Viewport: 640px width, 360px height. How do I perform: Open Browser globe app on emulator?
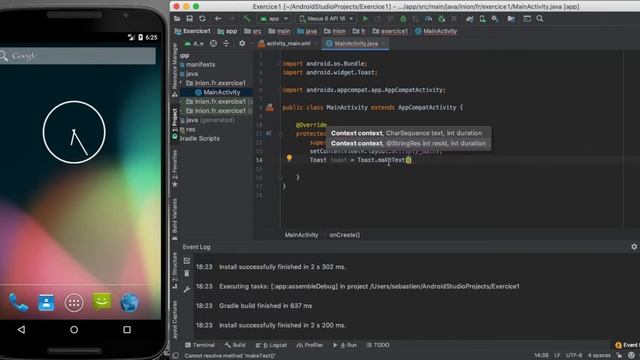[x=129, y=302]
